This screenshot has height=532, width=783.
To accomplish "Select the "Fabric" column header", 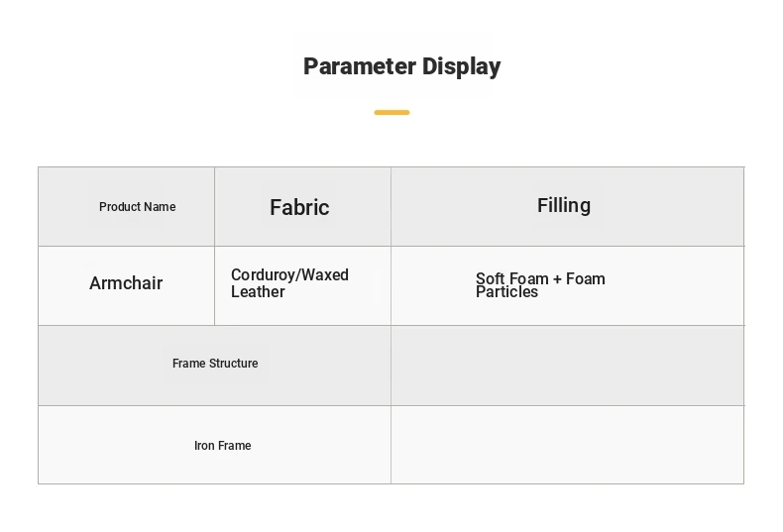I will [x=299, y=207].
